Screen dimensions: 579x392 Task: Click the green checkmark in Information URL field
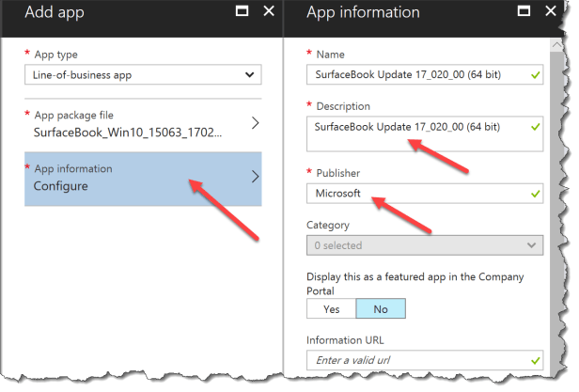[534, 361]
